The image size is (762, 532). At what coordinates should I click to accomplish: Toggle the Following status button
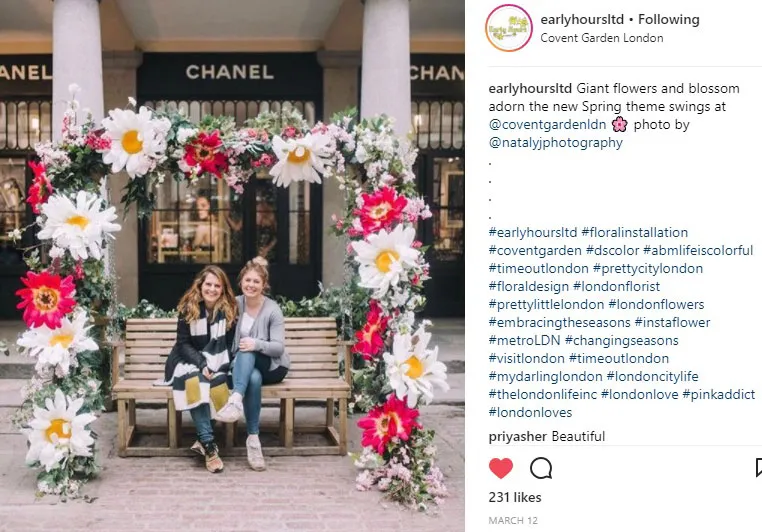coord(669,19)
